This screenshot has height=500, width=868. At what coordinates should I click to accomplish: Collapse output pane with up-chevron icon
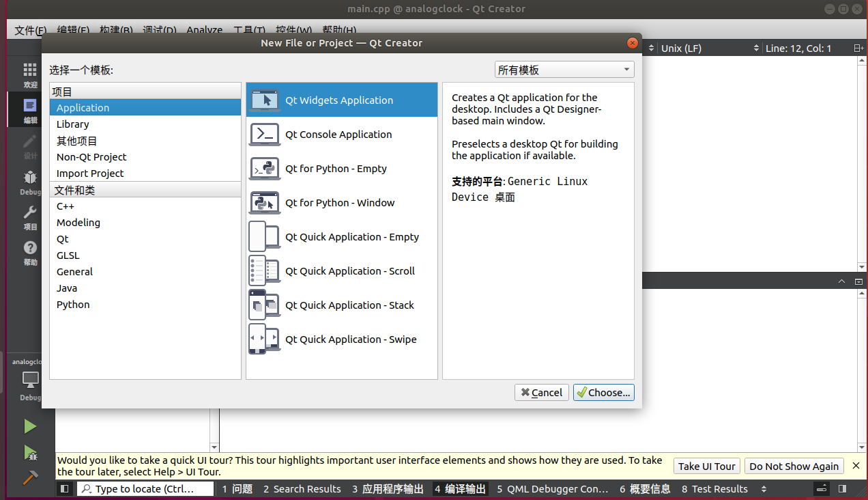841,281
